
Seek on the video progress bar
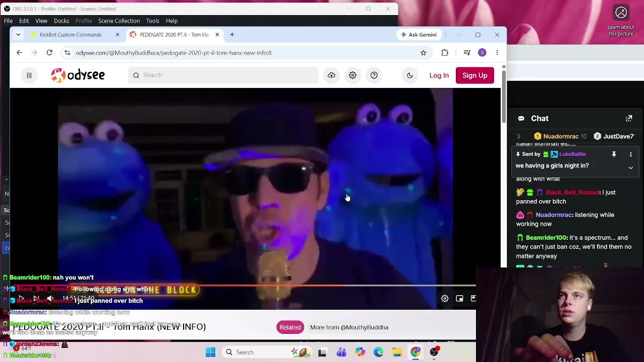point(243,286)
